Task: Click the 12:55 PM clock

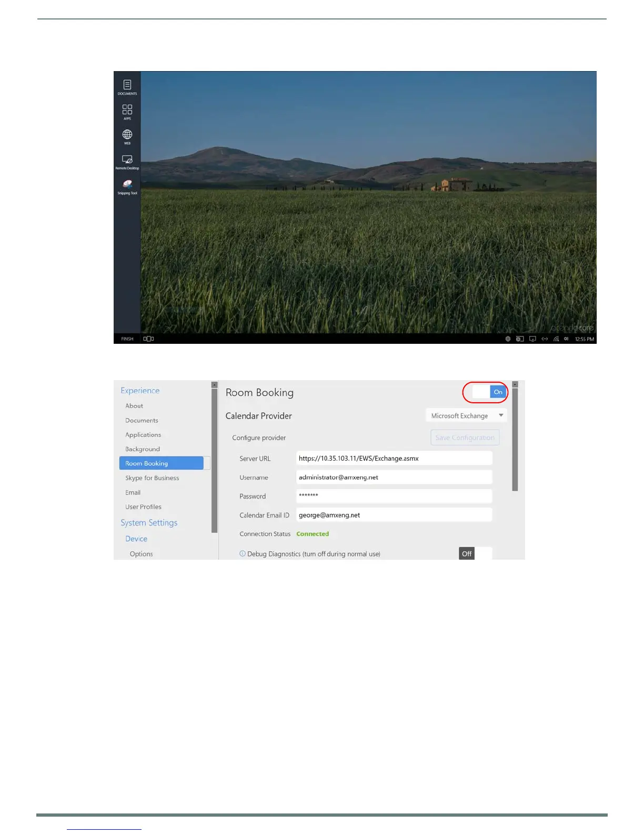Action: (585, 339)
